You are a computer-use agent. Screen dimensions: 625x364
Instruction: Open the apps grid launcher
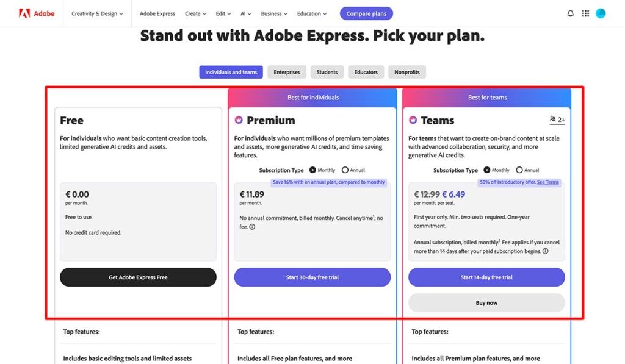(585, 13)
